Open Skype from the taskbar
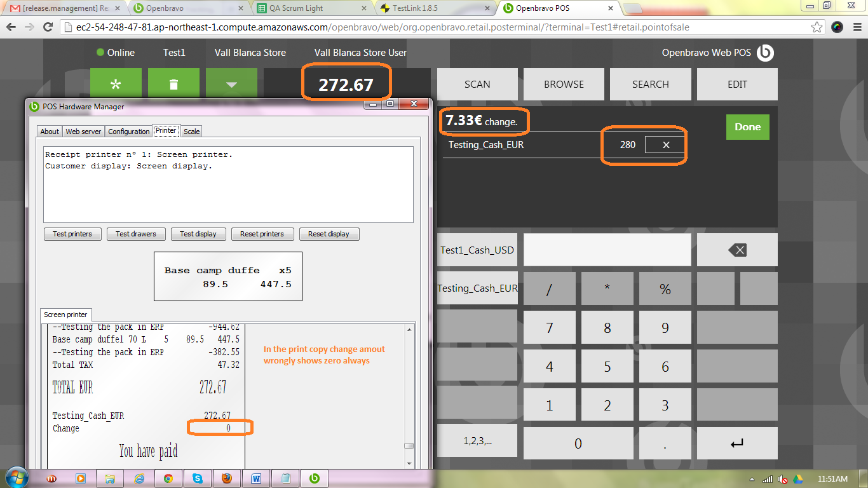This screenshot has height=488, width=868. 198,478
